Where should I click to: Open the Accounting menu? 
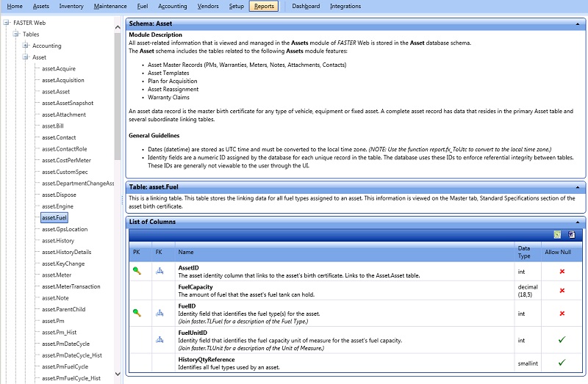pos(173,6)
